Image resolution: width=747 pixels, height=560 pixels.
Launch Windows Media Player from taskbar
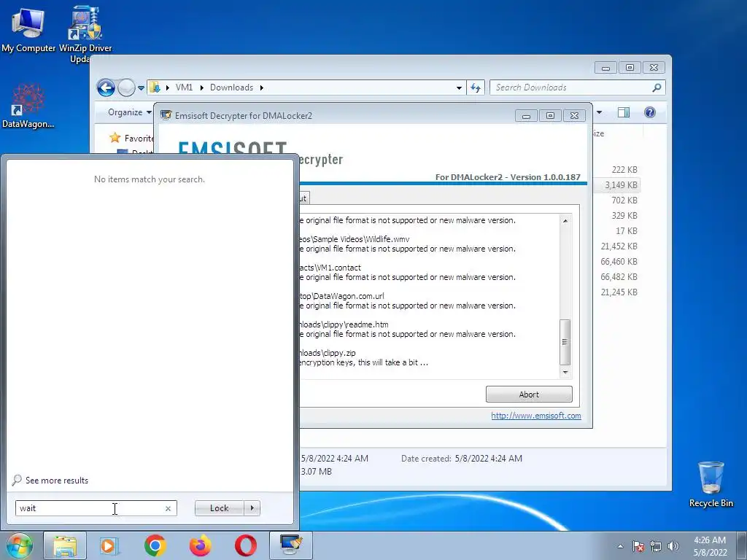point(109,545)
